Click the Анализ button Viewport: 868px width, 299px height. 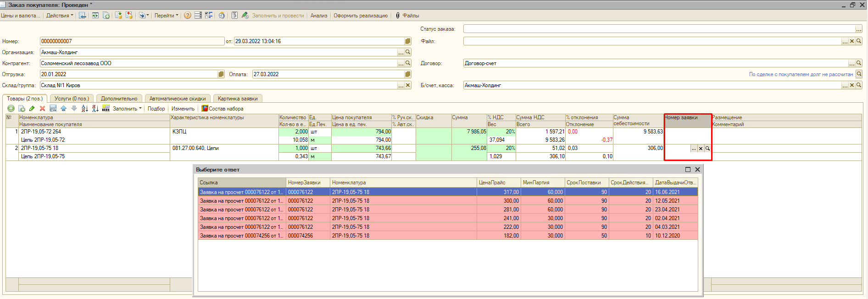[x=319, y=15]
